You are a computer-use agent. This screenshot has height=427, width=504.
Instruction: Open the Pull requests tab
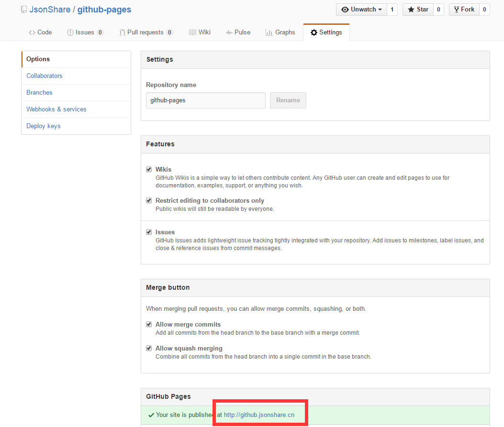(146, 33)
